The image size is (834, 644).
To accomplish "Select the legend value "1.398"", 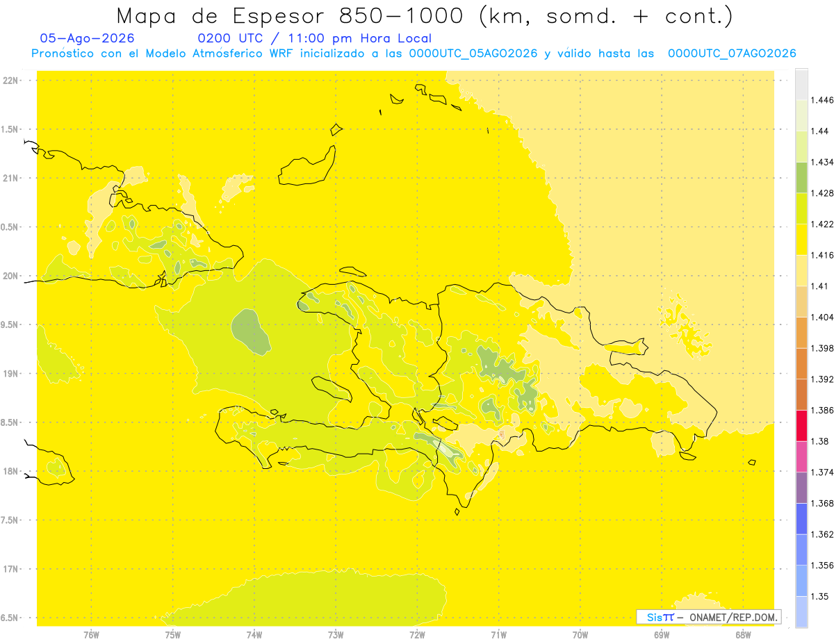I will (823, 348).
